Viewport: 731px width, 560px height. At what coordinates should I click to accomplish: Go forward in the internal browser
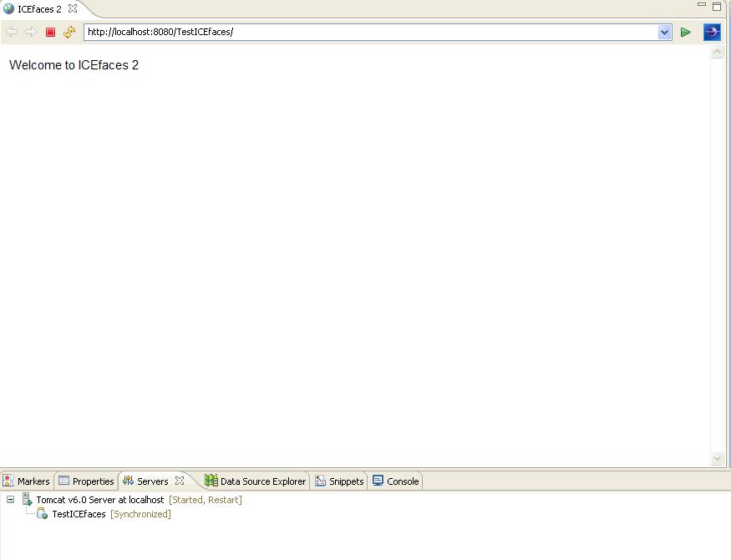(31, 32)
